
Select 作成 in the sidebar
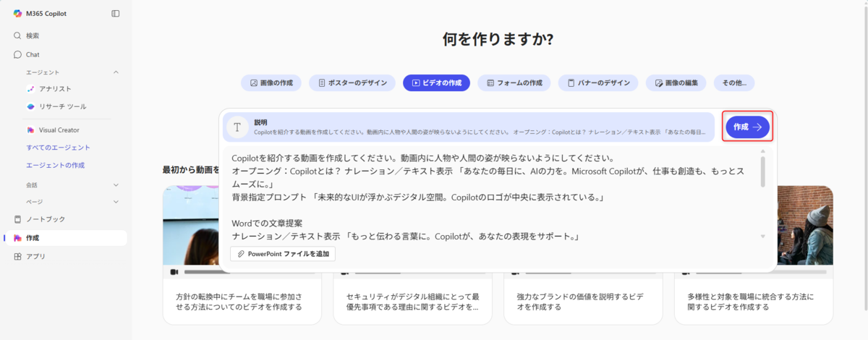pos(65,238)
